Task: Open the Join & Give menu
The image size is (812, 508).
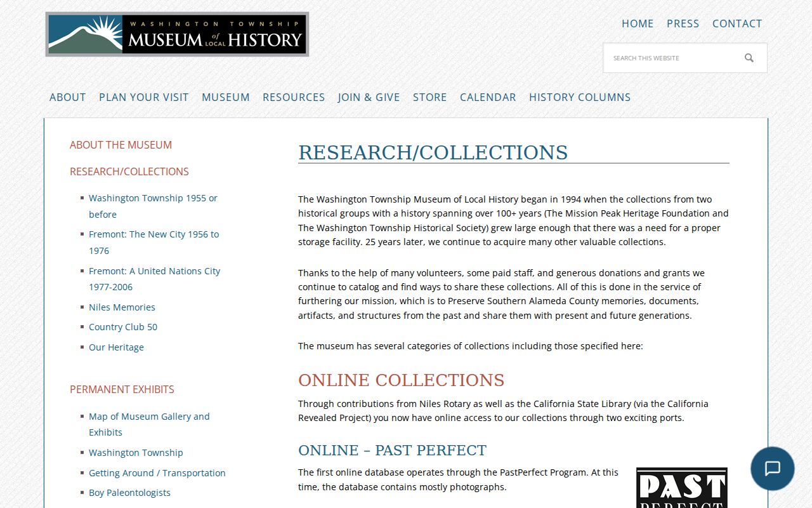Action: click(369, 97)
